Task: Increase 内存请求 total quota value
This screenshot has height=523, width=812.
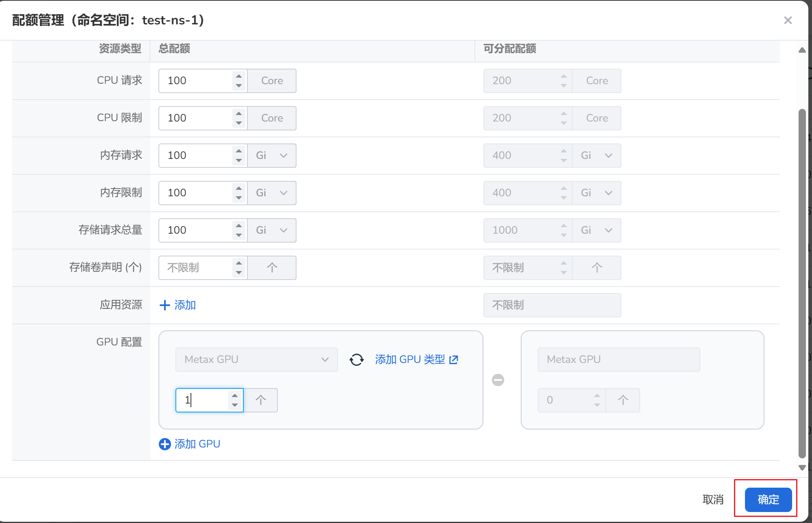Action: (239, 151)
